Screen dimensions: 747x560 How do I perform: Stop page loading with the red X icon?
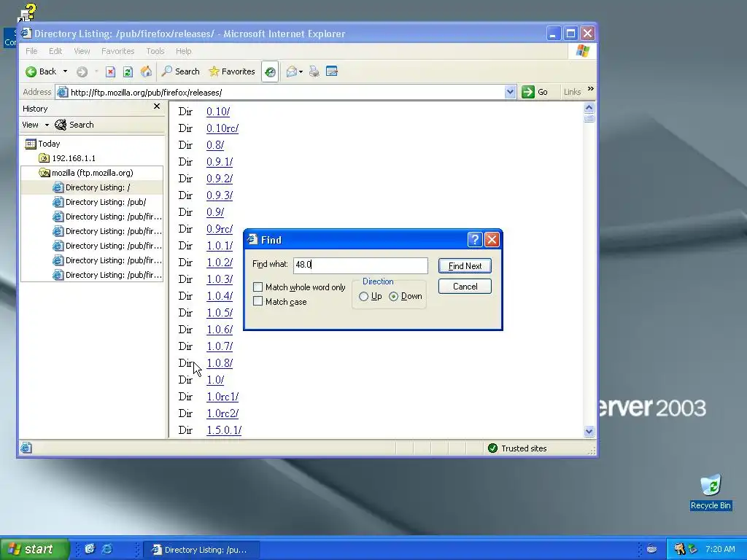pyautogui.click(x=110, y=71)
